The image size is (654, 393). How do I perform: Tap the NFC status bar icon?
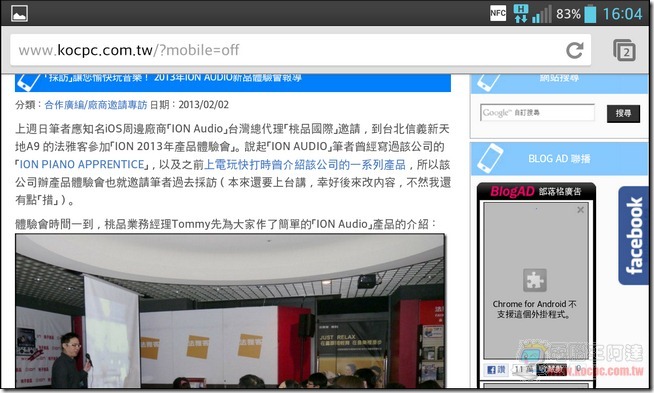click(x=498, y=13)
